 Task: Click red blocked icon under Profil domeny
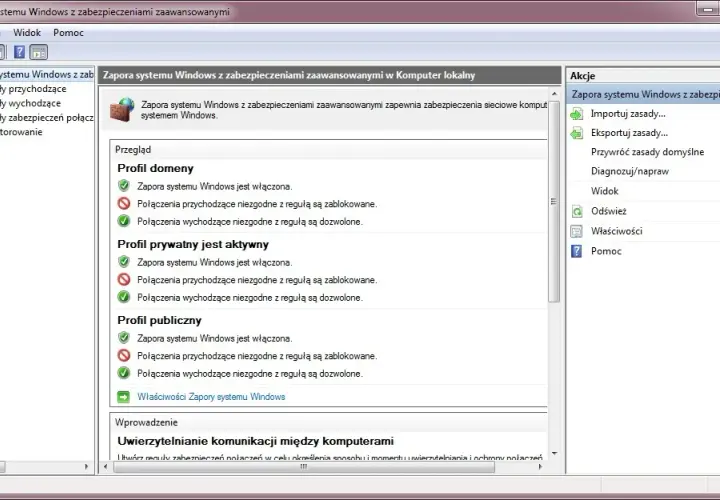click(124, 203)
